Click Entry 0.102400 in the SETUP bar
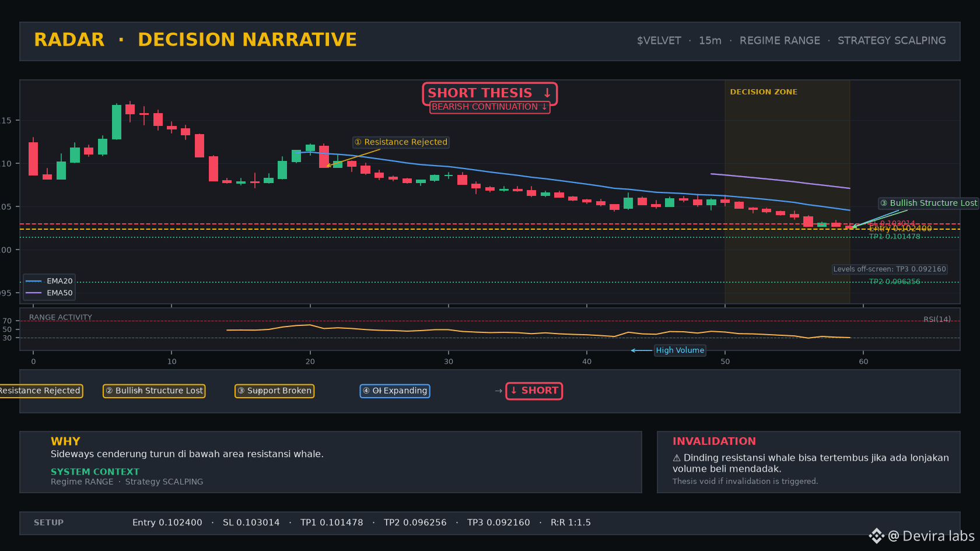Viewport: 980px width, 551px height. point(167,523)
